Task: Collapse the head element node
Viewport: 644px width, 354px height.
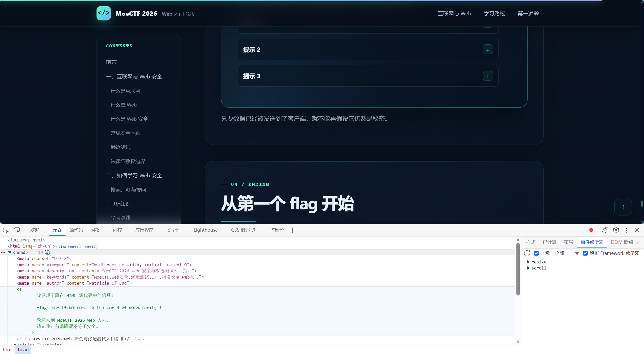Action: coord(10,252)
